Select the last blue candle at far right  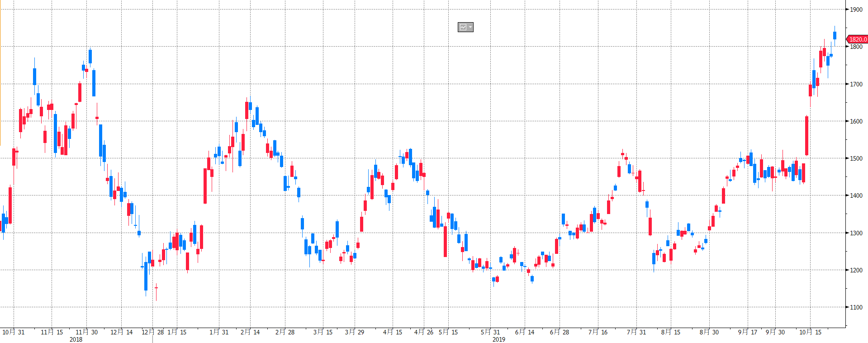pyautogui.click(x=835, y=35)
